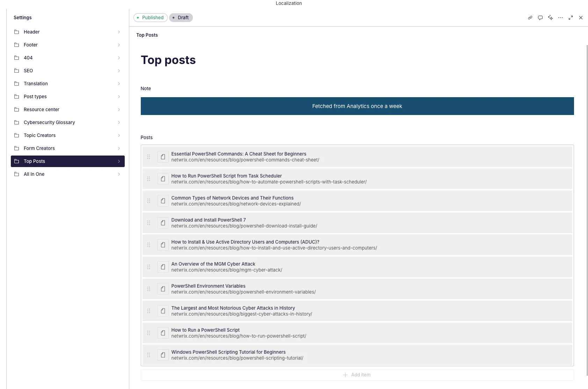Expand editor to fullscreen with arrows icon

click(x=571, y=17)
